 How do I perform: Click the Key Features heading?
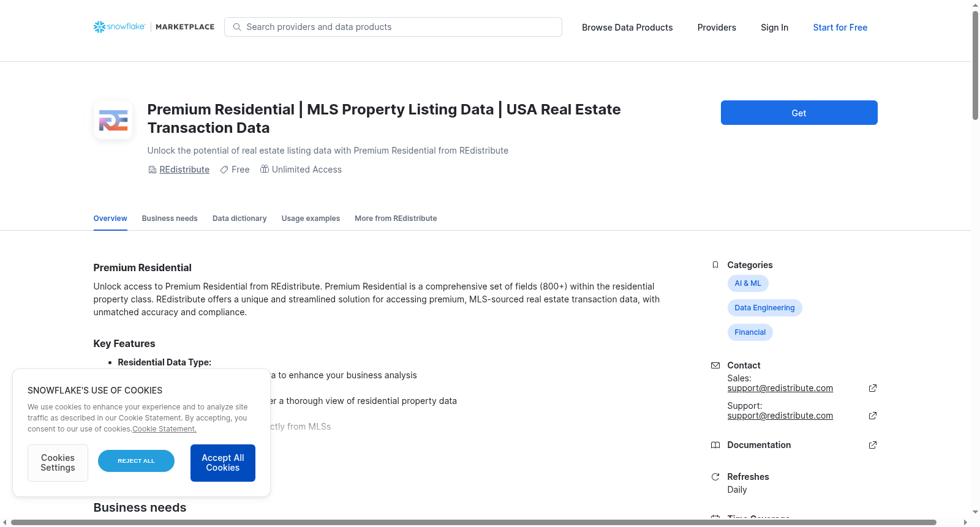coord(124,343)
